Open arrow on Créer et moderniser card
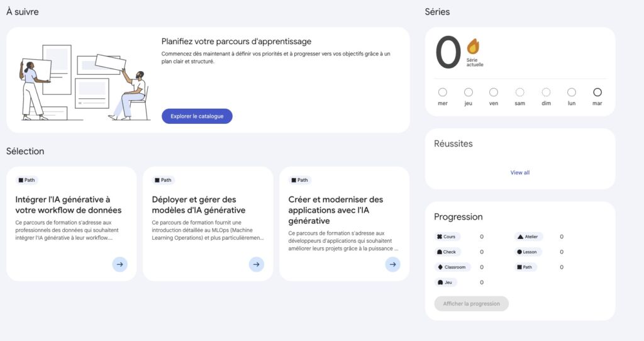This screenshot has width=644, height=341. [x=392, y=264]
